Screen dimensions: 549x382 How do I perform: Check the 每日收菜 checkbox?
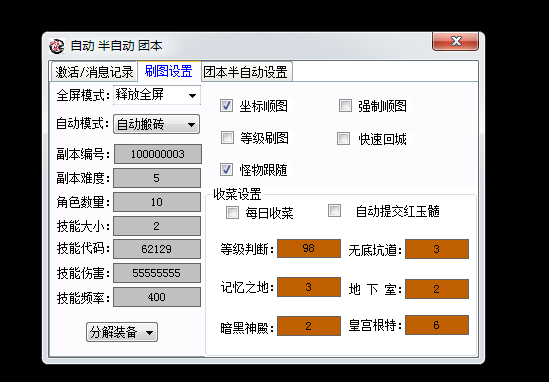pyautogui.click(x=232, y=212)
